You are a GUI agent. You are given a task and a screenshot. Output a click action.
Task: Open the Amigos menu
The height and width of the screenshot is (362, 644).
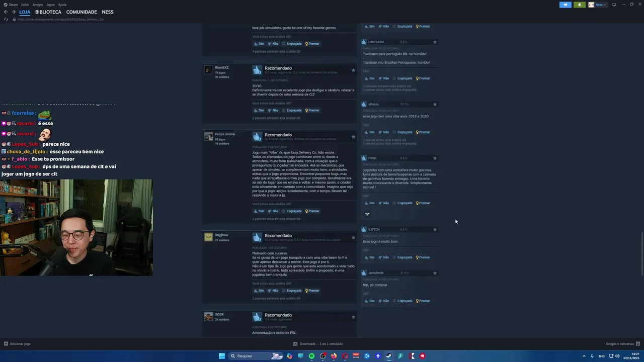pos(38,5)
